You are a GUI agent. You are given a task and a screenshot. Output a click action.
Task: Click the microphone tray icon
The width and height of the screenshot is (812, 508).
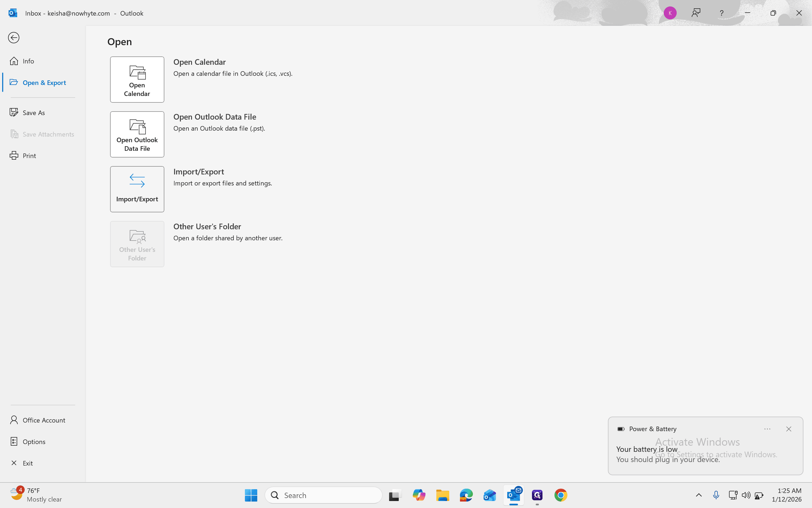716,495
